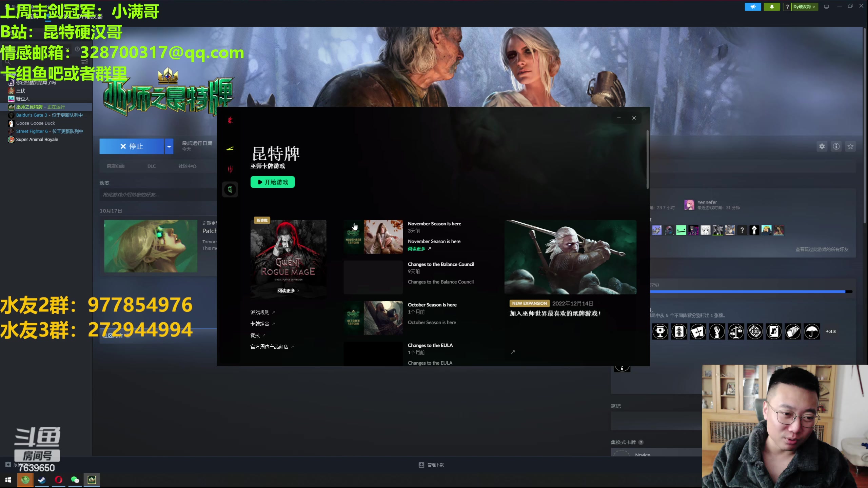View trophy cup achievement icon

point(660,331)
